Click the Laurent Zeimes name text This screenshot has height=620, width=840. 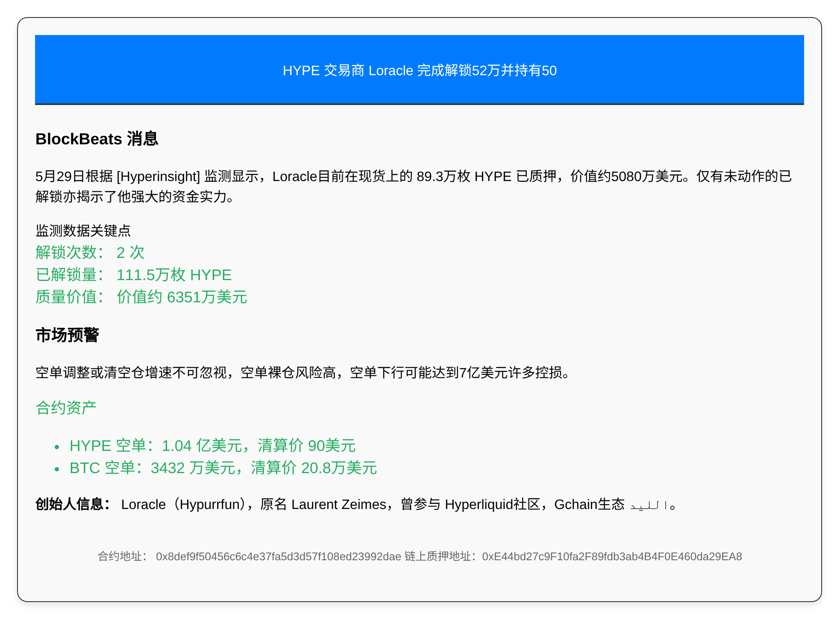[339, 504]
